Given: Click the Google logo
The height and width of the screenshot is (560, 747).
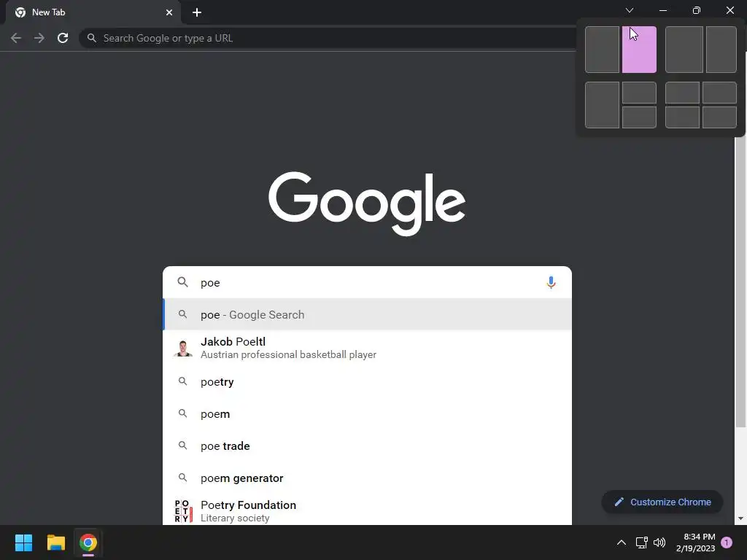Looking at the screenshot, I should point(367,203).
